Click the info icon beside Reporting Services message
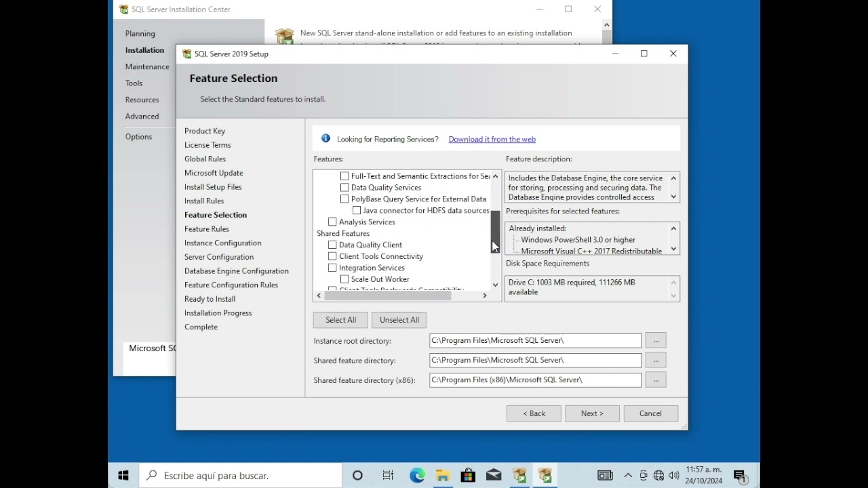 [325, 138]
